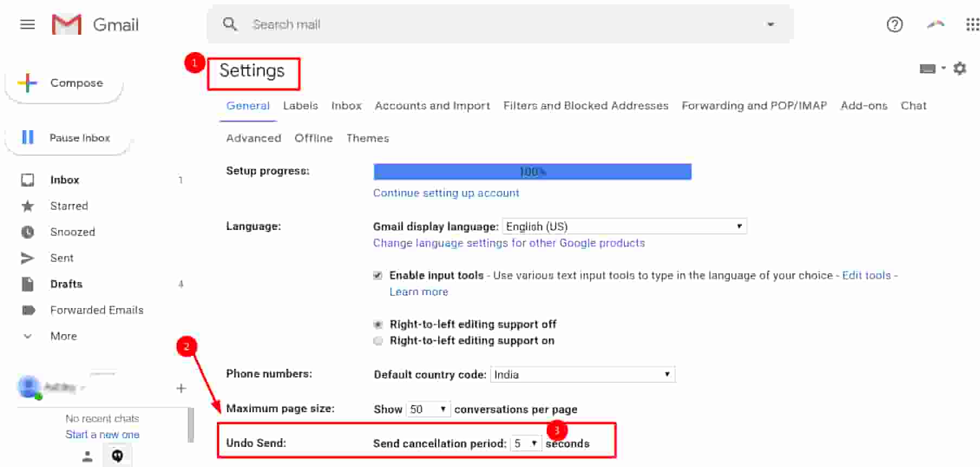Click the search magnifier icon
The image size is (980, 467).
[230, 24]
